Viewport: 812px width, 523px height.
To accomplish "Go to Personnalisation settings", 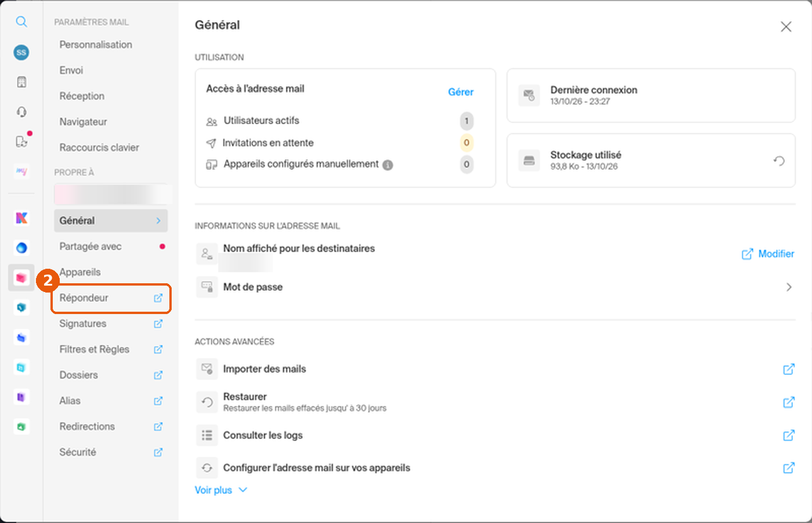I will pyautogui.click(x=96, y=45).
